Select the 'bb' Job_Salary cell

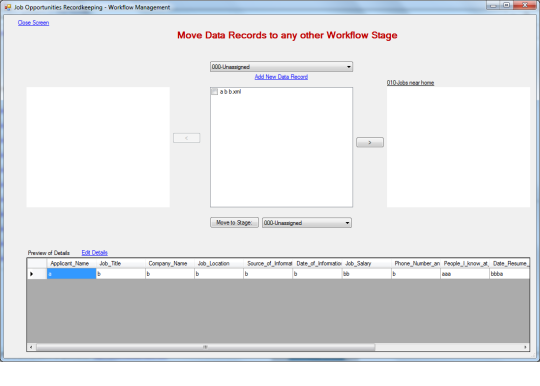367,274
